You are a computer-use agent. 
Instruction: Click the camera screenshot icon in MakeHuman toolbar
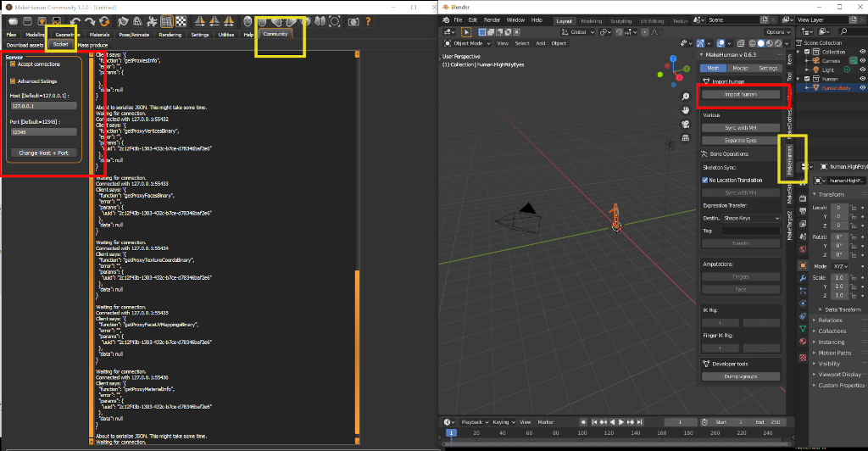point(353,21)
